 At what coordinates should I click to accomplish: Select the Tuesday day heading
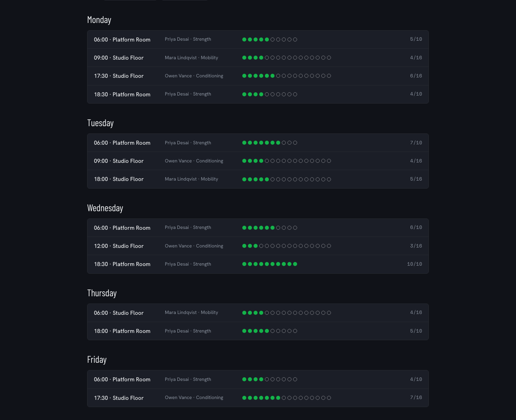[x=100, y=123]
